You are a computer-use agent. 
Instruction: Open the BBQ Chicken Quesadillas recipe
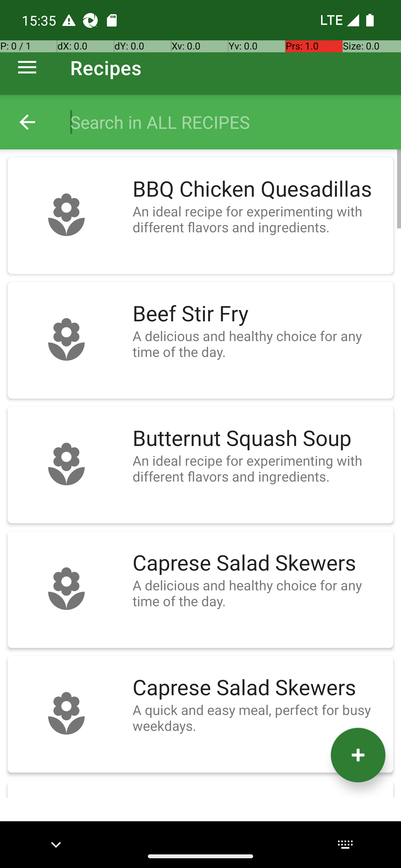point(200,216)
